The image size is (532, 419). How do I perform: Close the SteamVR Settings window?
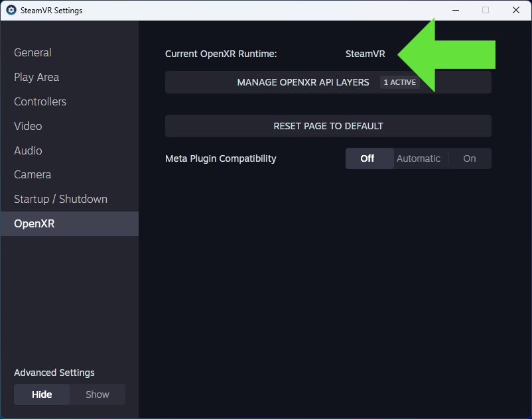[x=515, y=10]
